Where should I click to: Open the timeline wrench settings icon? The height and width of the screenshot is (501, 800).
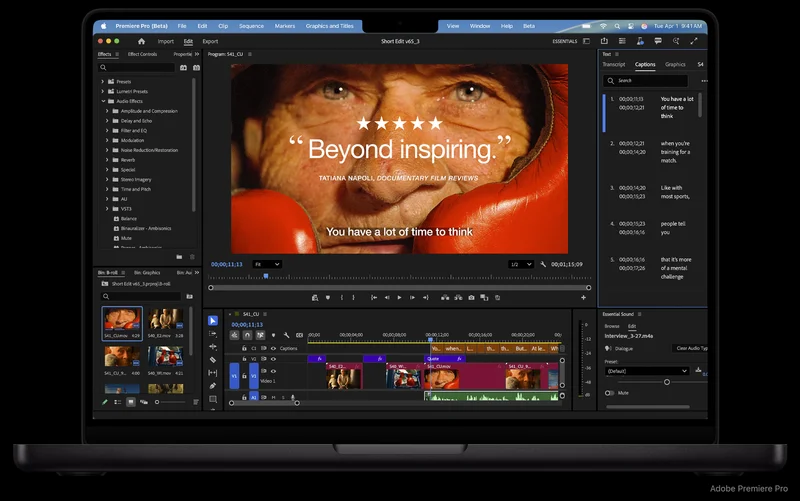(287, 335)
